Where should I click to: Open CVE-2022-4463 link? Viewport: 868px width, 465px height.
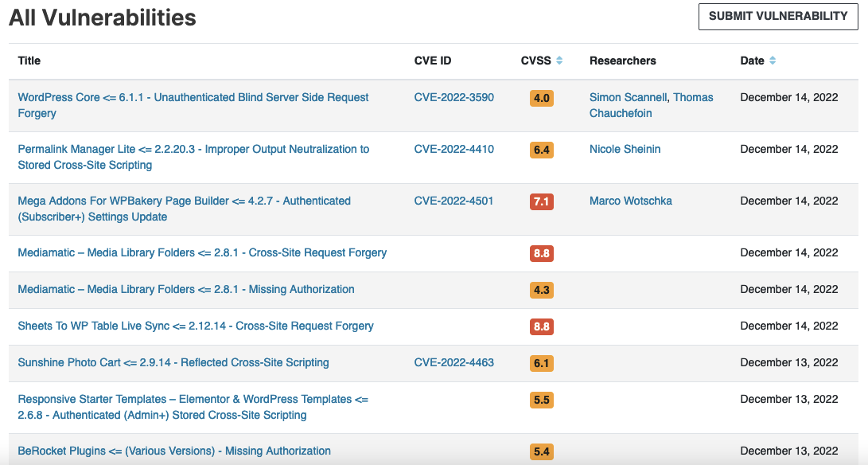tap(454, 362)
